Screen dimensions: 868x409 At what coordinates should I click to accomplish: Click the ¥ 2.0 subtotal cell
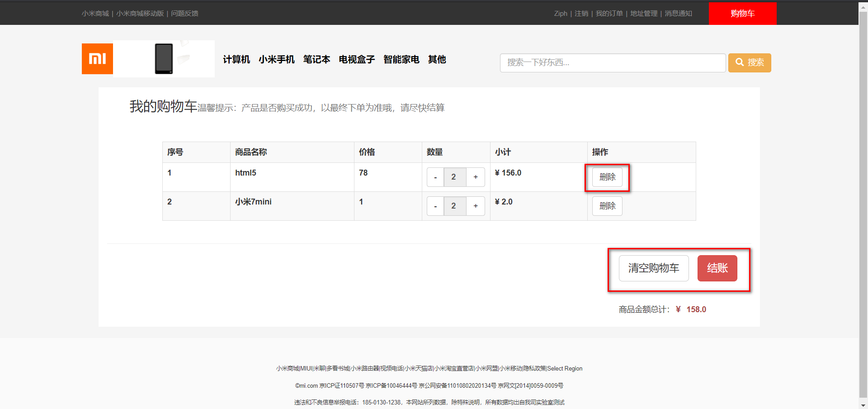[x=538, y=206]
